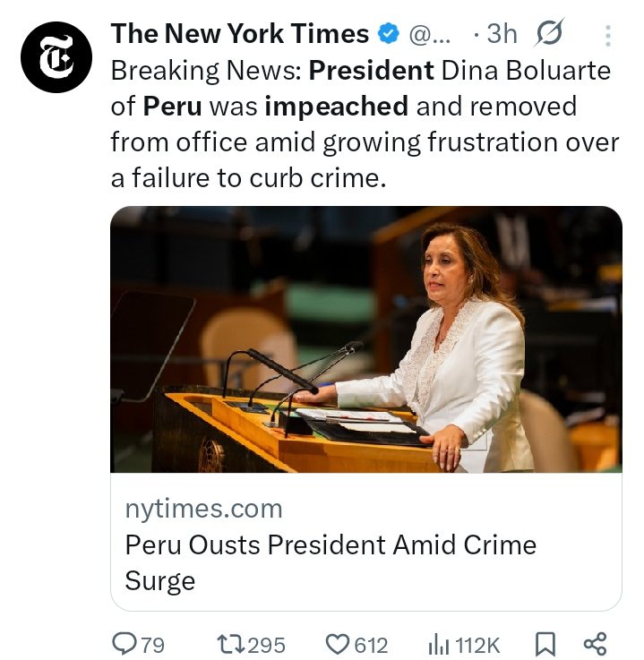Open The New York Times profile avatar
Screen dimensions: 644x660
[57, 56]
